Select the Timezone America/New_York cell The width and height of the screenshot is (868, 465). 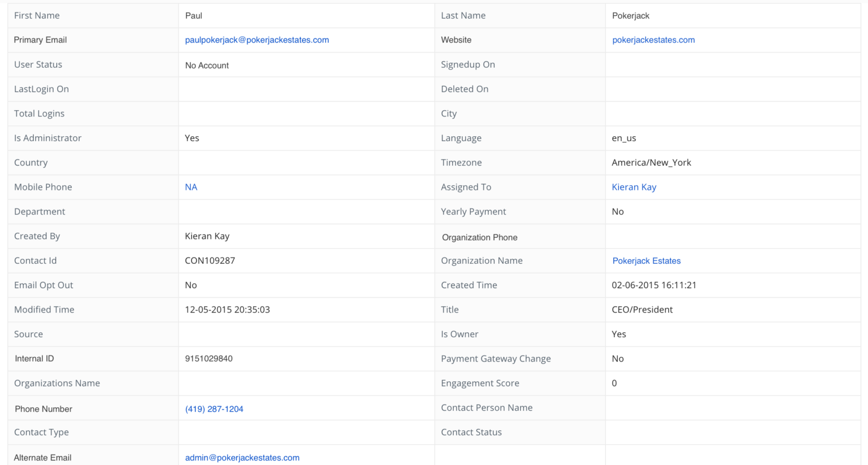coord(651,162)
